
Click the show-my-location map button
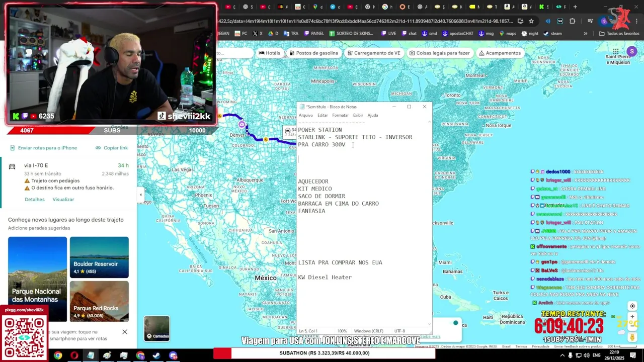[632, 306]
